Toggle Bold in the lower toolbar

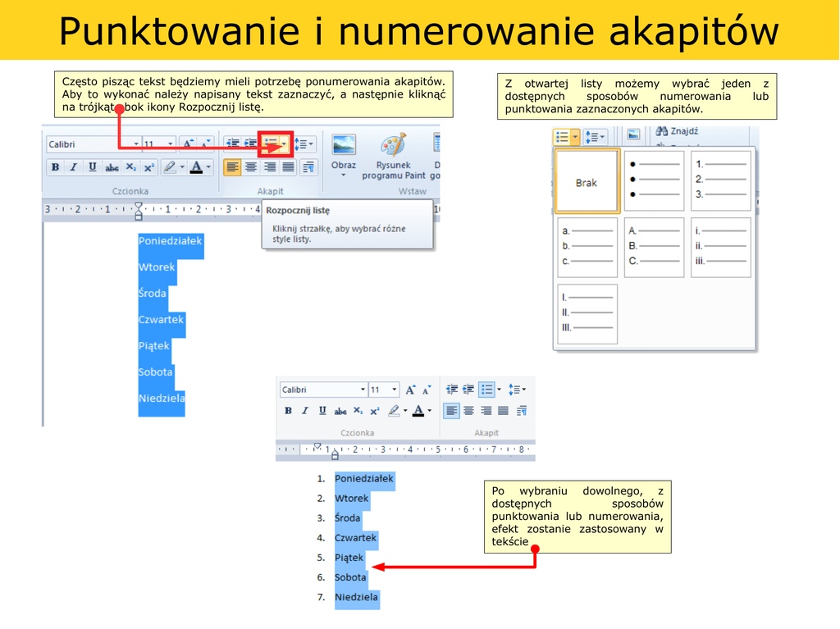(288, 411)
